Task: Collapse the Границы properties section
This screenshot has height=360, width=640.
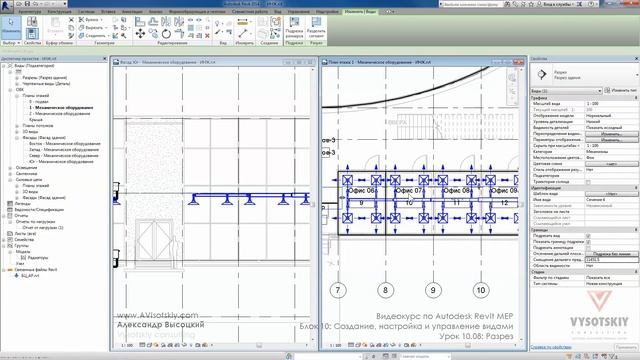Action: pyautogui.click(x=636, y=230)
